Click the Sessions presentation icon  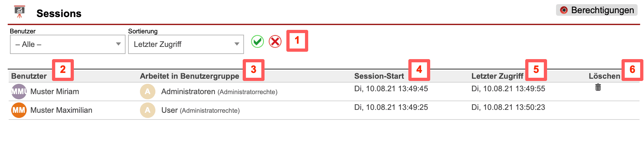(20, 12)
